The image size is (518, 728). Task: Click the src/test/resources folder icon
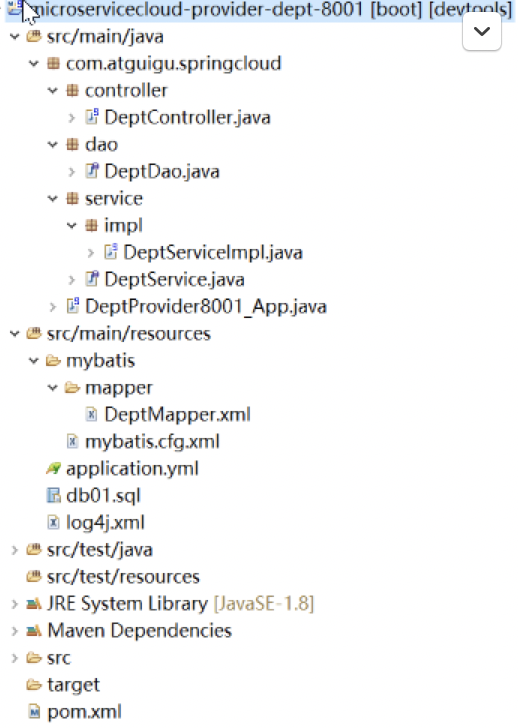34,576
